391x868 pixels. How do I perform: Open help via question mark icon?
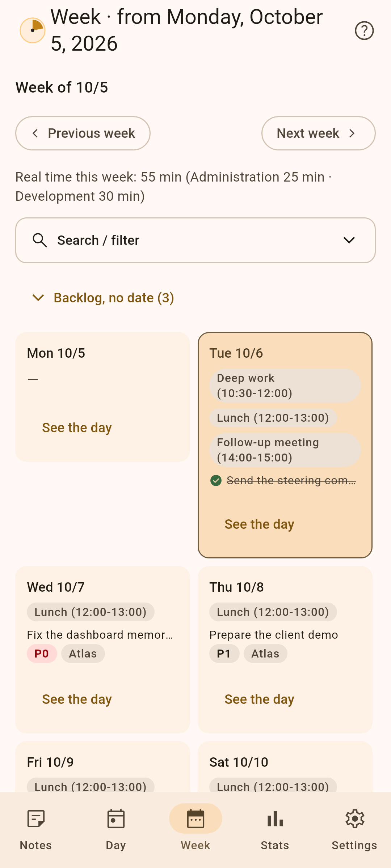364,30
